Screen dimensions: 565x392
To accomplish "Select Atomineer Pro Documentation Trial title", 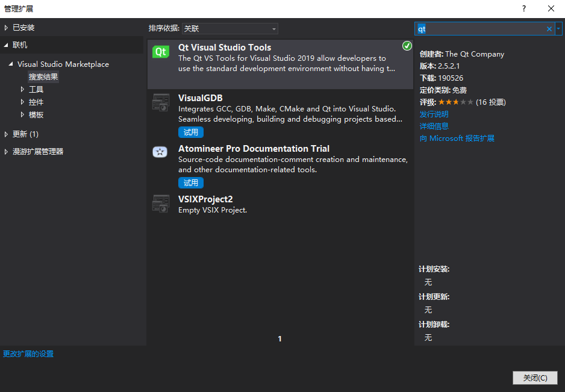I will pos(254,149).
